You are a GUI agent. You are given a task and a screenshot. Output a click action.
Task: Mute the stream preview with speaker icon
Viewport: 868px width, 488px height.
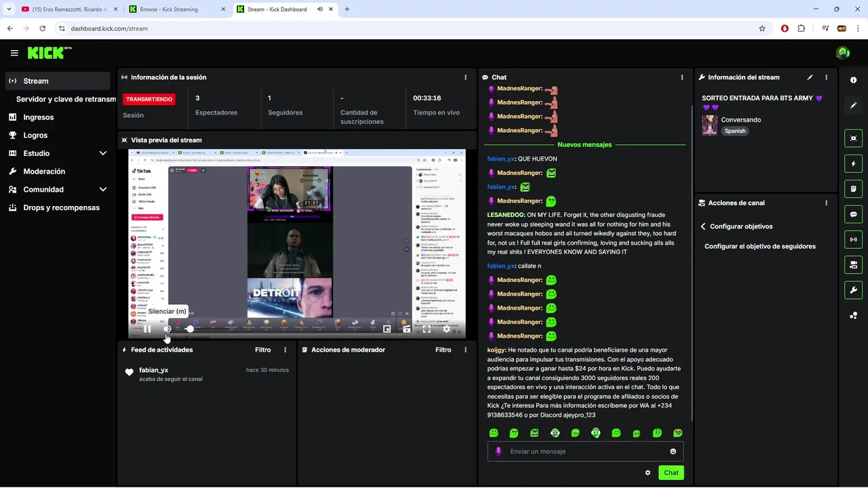pos(167,329)
